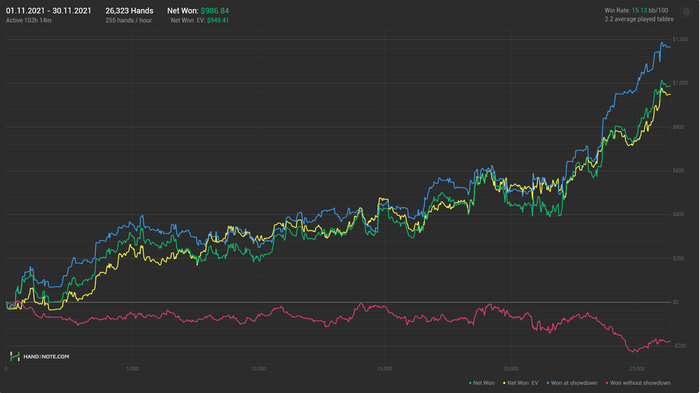Click the 255 hands / hour label
This screenshot has width=700, height=393.
pos(129,21)
